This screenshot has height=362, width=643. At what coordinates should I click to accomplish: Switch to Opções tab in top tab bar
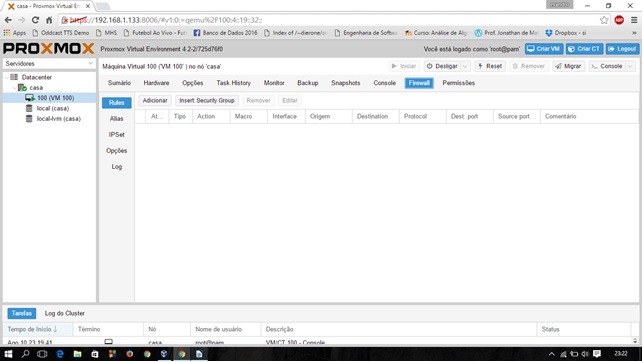coord(193,83)
